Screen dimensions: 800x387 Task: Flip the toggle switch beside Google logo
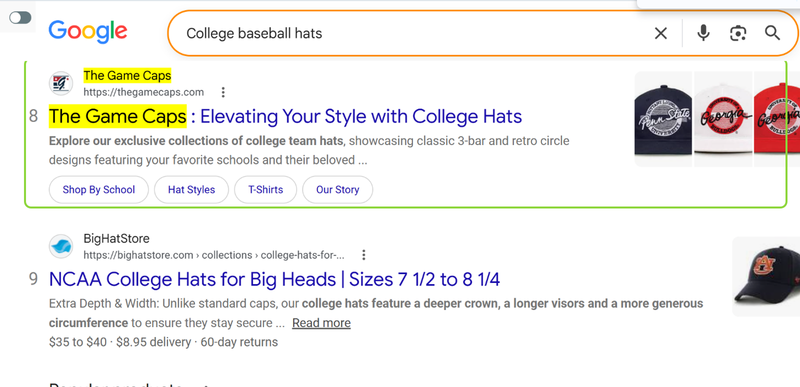coord(20,18)
